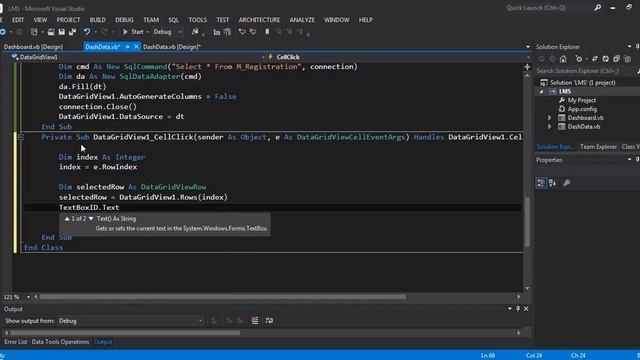Click Property Pages wrench icon in Properties

[x=567, y=183]
